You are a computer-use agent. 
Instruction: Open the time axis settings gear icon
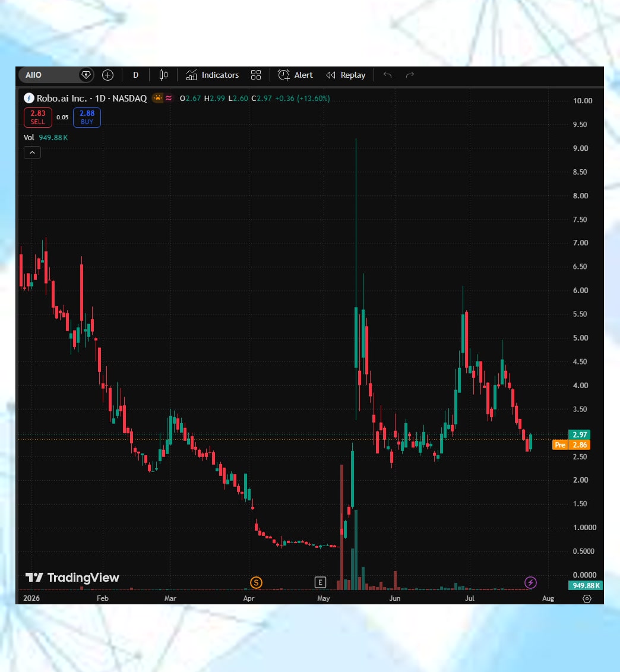pyautogui.click(x=587, y=599)
